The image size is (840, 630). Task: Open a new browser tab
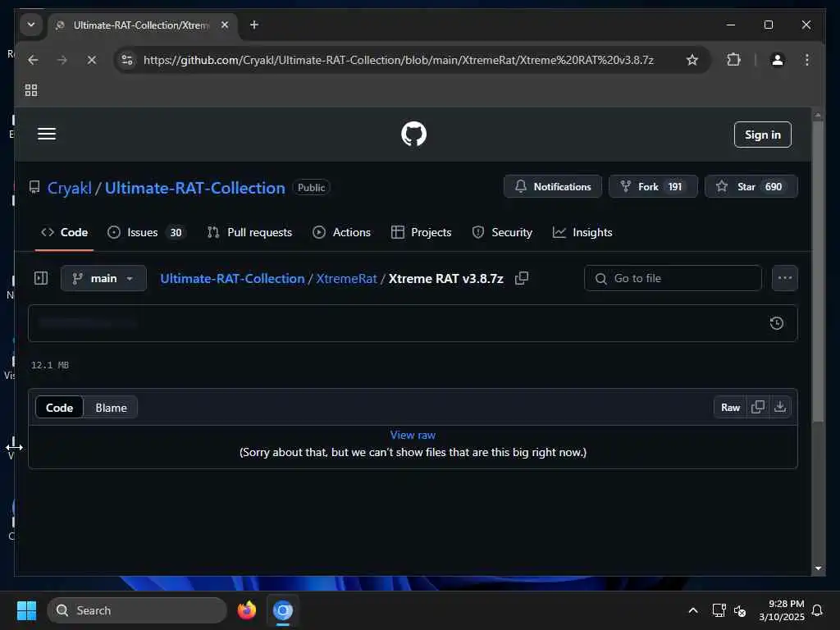pyautogui.click(x=254, y=25)
